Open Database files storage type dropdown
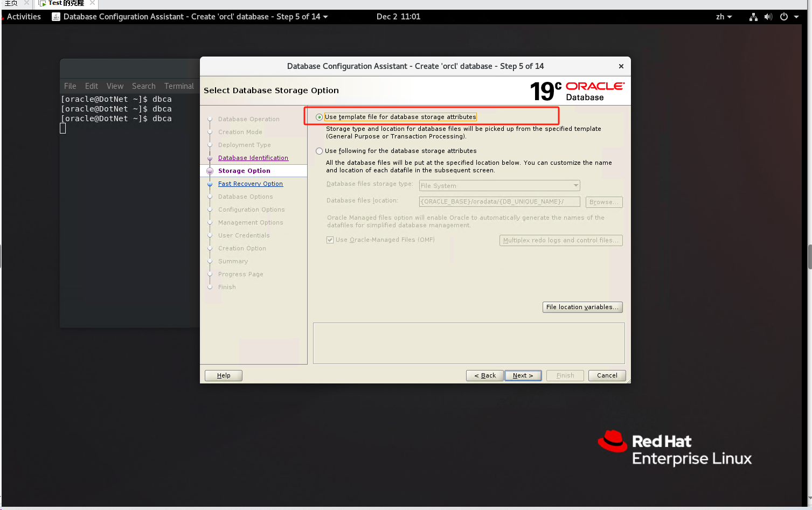This screenshot has width=812, height=510. click(x=499, y=186)
